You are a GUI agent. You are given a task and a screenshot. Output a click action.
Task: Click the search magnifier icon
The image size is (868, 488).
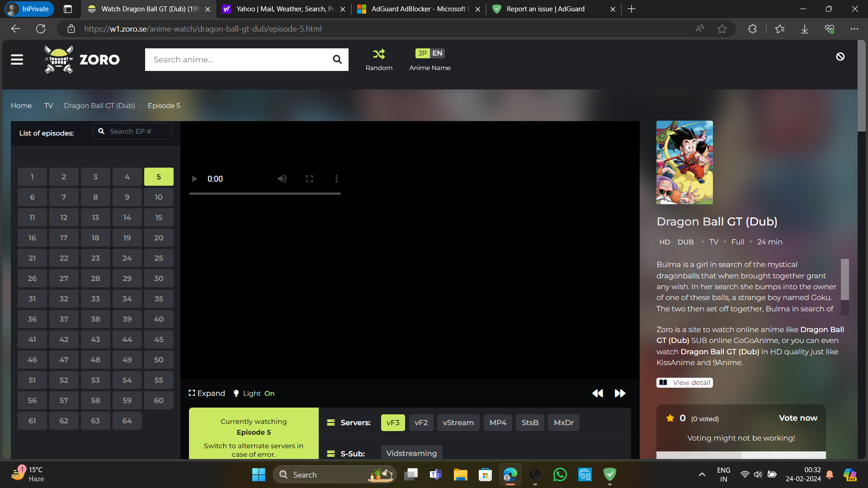[x=337, y=60]
